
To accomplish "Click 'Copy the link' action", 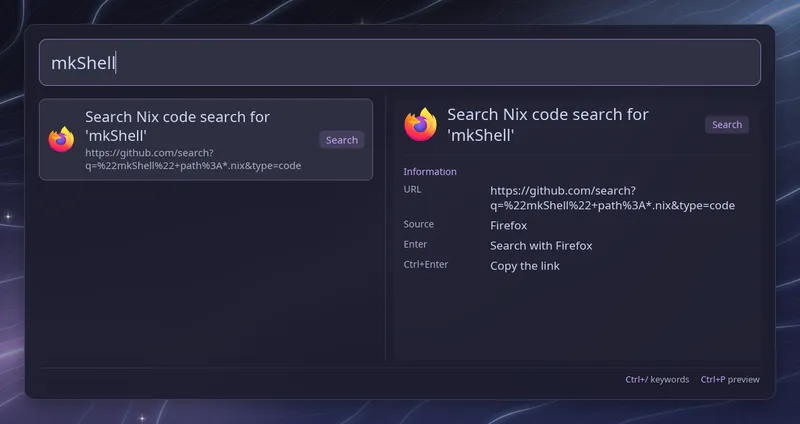I will 524,266.
